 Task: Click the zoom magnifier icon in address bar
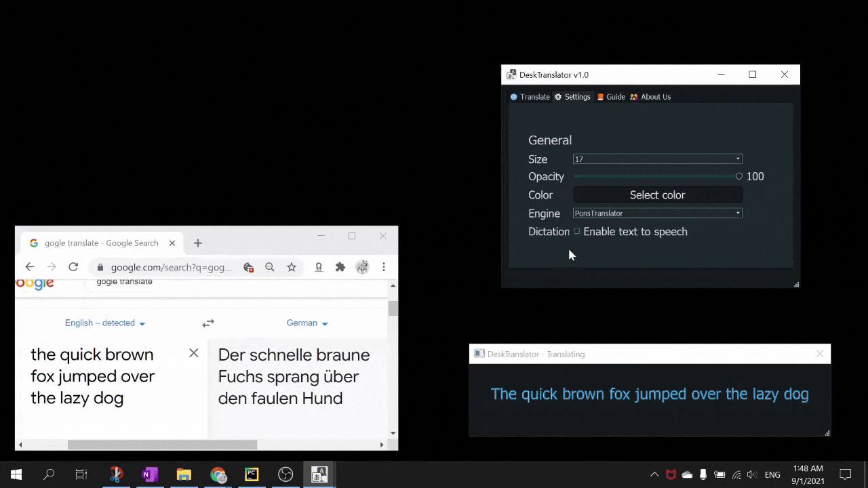[x=270, y=268]
